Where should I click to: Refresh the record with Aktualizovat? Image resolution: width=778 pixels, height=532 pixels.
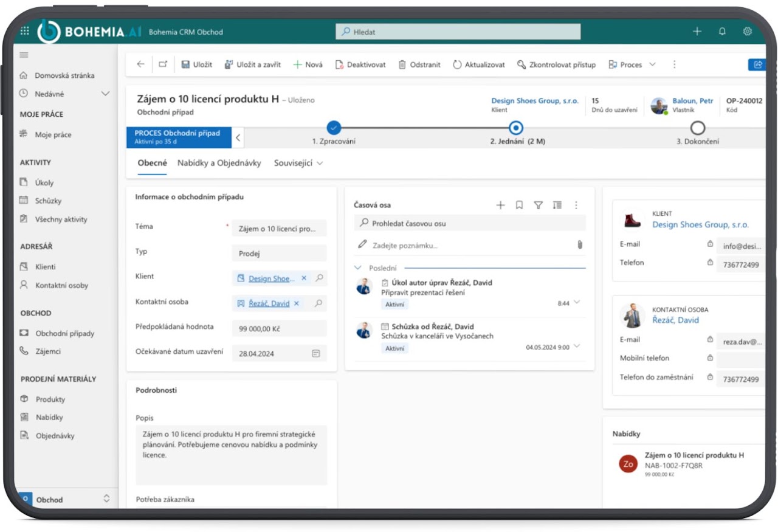479,64
